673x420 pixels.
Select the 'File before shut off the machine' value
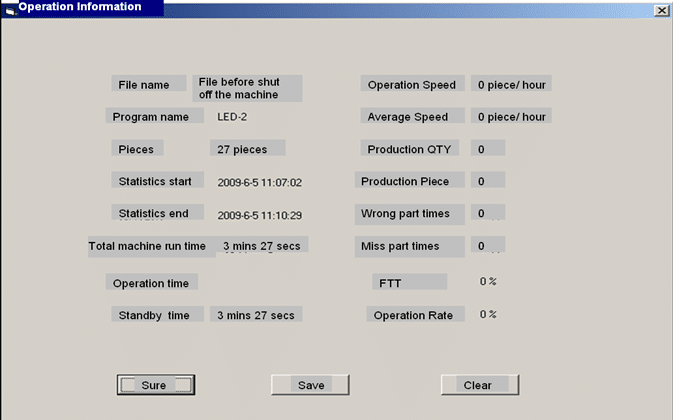pyautogui.click(x=247, y=88)
